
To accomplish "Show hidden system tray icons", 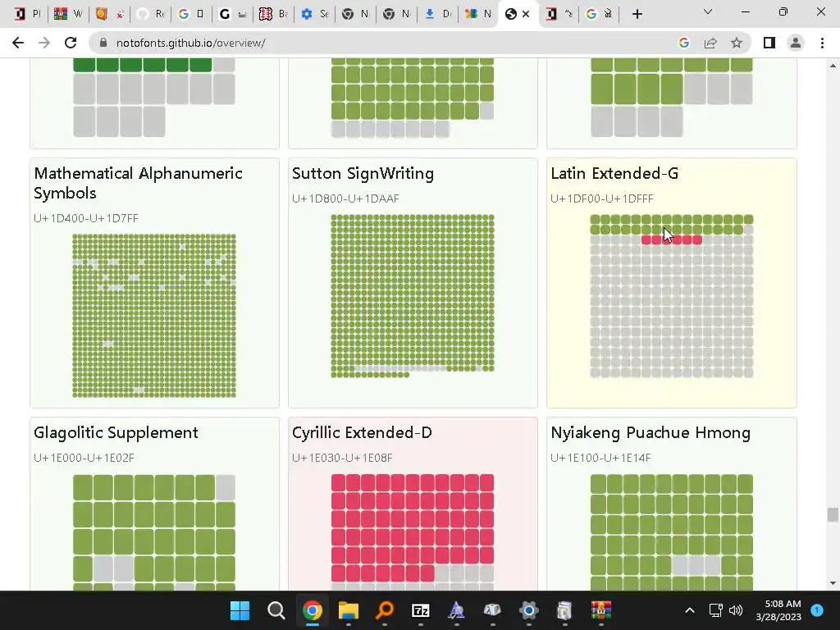I will tap(690, 610).
